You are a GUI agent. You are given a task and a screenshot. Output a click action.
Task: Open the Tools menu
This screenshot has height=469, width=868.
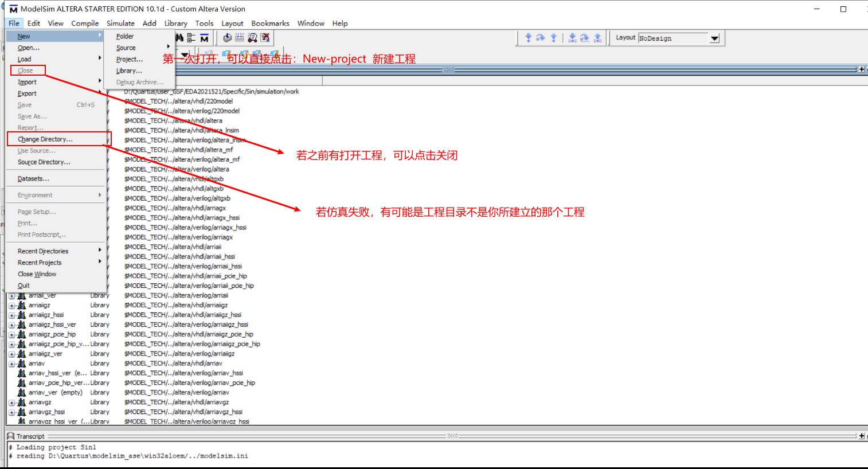coord(204,24)
